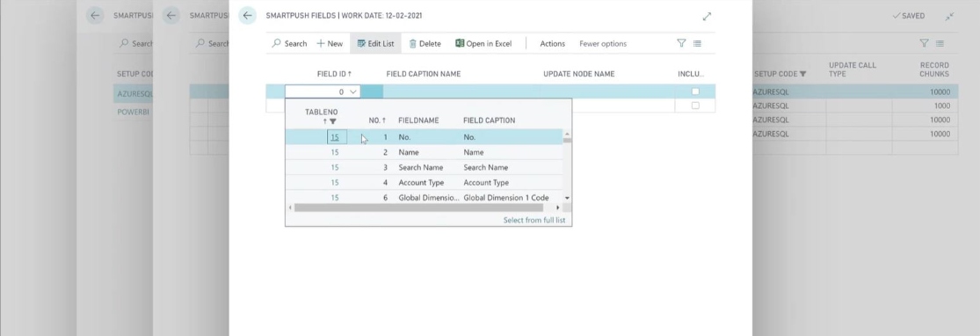Click lookup vertical scrollbar down arrow
The height and width of the screenshot is (336, 980).
567,198
